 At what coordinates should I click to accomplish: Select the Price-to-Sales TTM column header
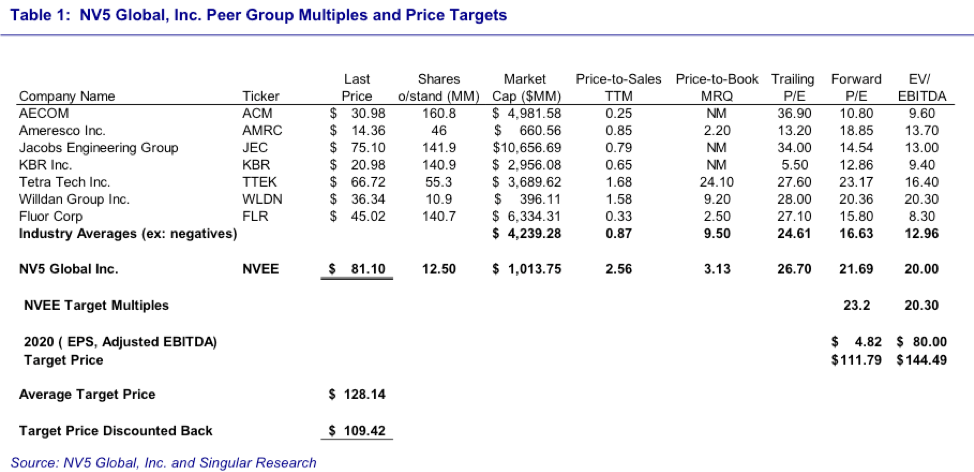[619, 88]
